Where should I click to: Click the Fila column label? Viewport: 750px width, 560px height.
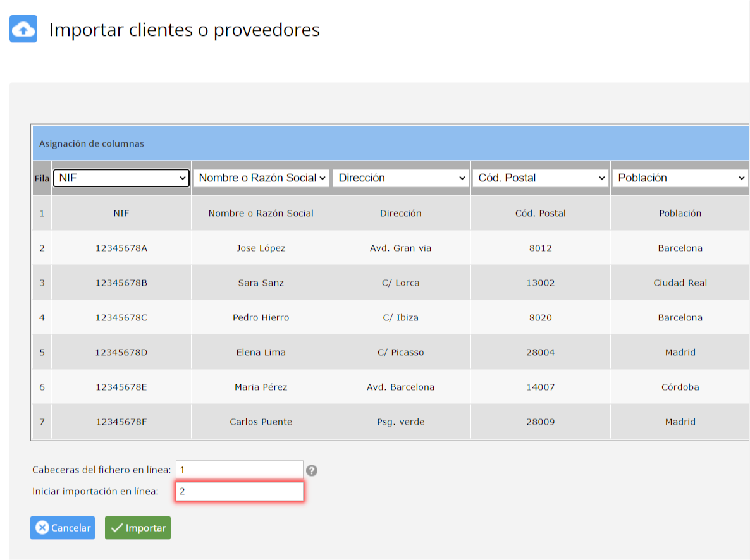click(42, 178)
